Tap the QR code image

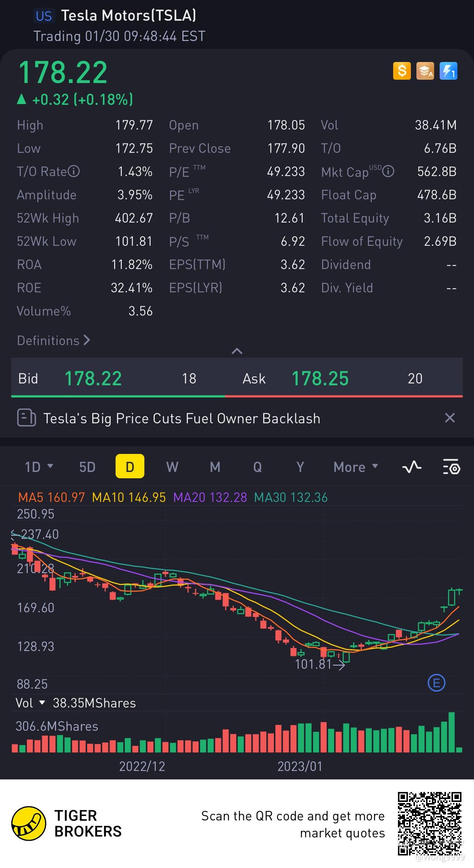point(430,824)
